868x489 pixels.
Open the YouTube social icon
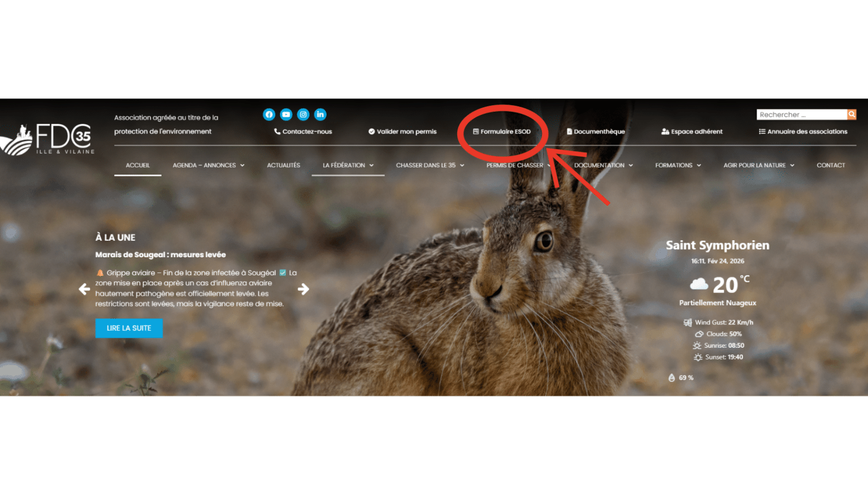coord(286,115)
